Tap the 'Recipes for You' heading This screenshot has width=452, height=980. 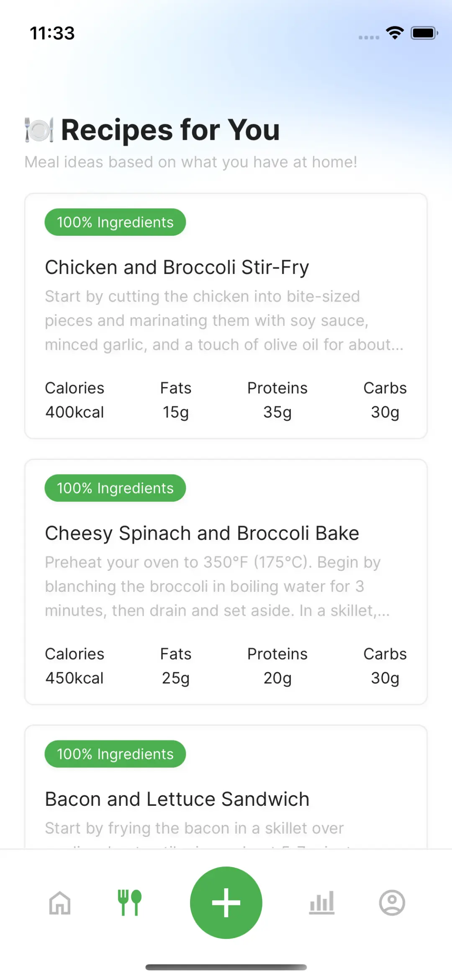170,130
